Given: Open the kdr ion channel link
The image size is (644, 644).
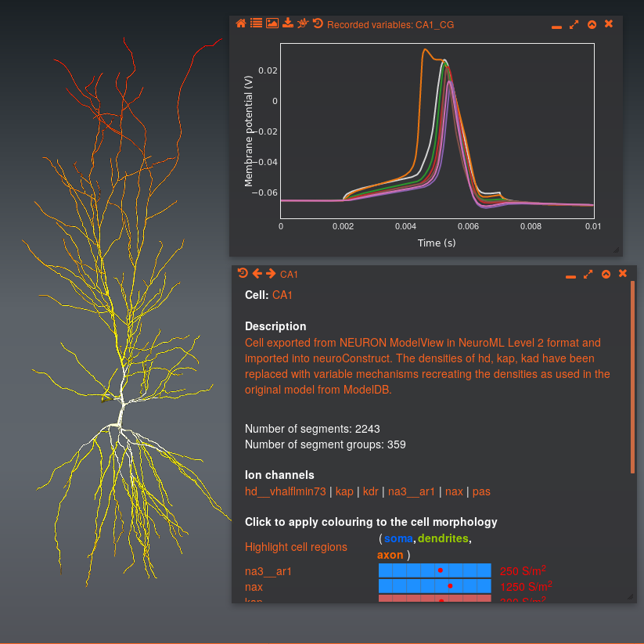Looking at the screenshot, I should [x=370, y=491].
